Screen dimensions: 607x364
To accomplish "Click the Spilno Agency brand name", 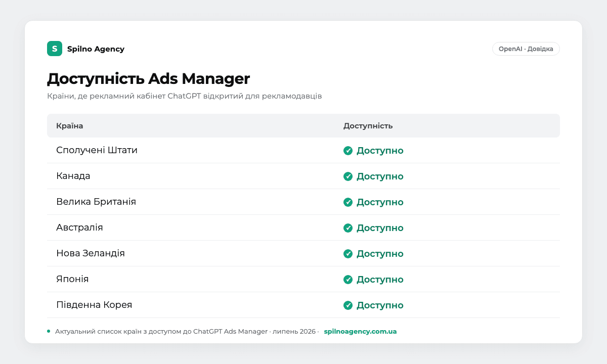I will [x=96, y=49].
